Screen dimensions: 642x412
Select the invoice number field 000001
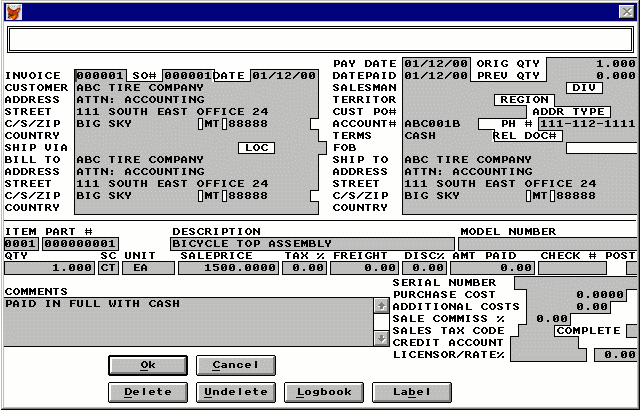tap(100, 76)
